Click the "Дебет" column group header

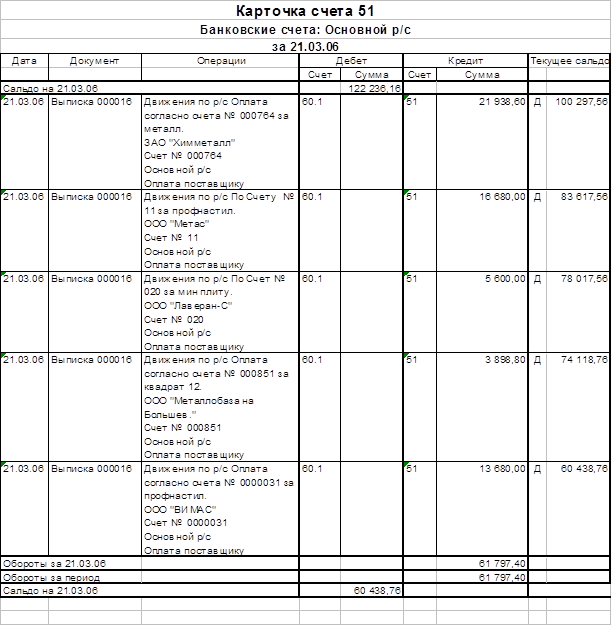coord(351,61)
